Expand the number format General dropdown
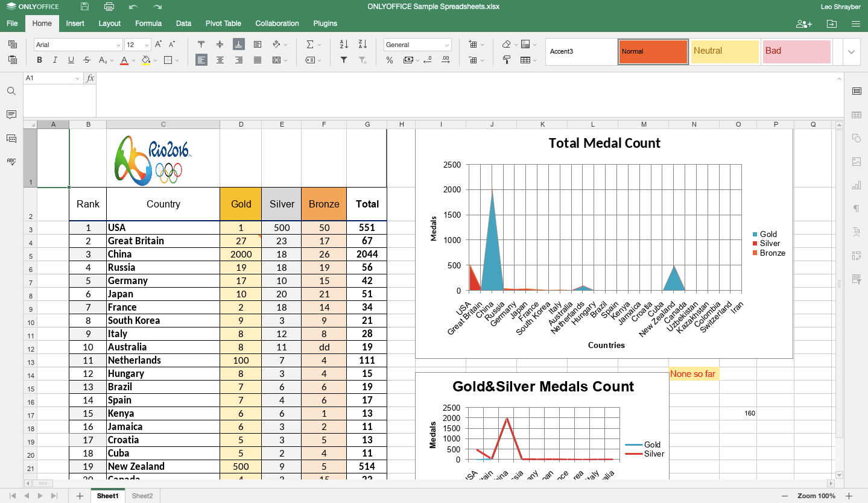 [x=448, y=44]
